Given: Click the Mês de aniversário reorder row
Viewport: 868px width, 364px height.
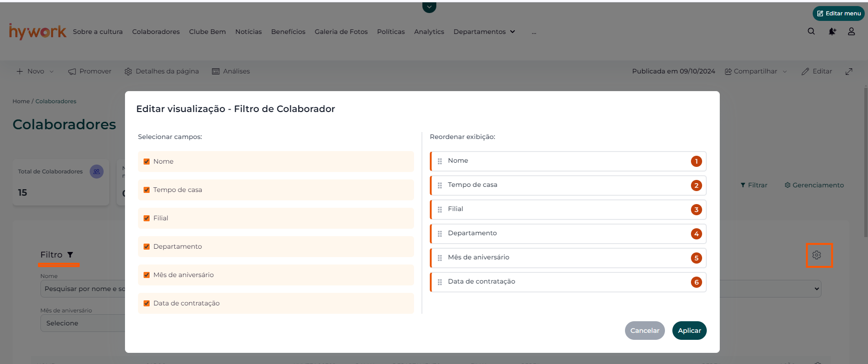Looking at the screenshot, I should pyautogui.click(x=568, y=258).
